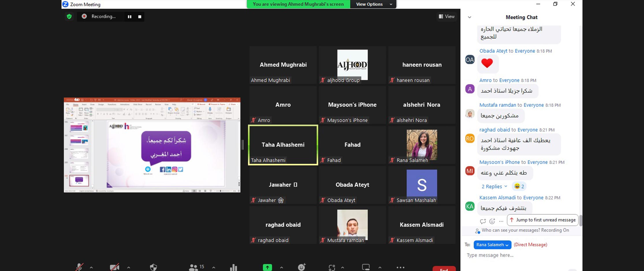644x271 pixels.
Task: Add emoji reaction to Kassem's chat message
Action: pyautogui.click(x=492, y=221)
